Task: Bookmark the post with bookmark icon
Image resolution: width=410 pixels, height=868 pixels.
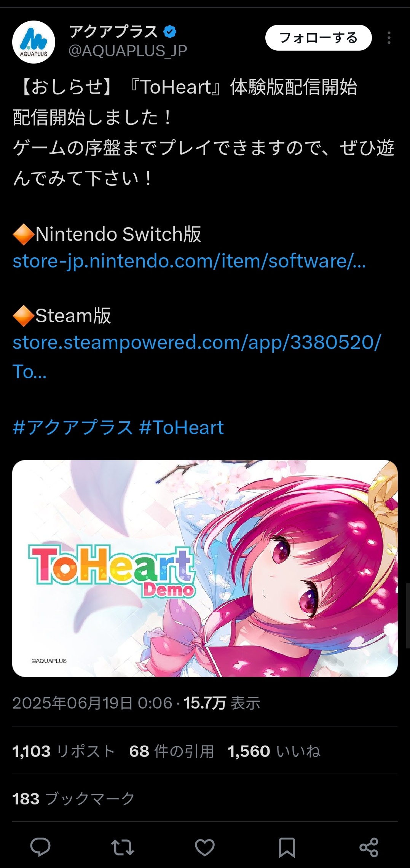Action: (287, 847)
